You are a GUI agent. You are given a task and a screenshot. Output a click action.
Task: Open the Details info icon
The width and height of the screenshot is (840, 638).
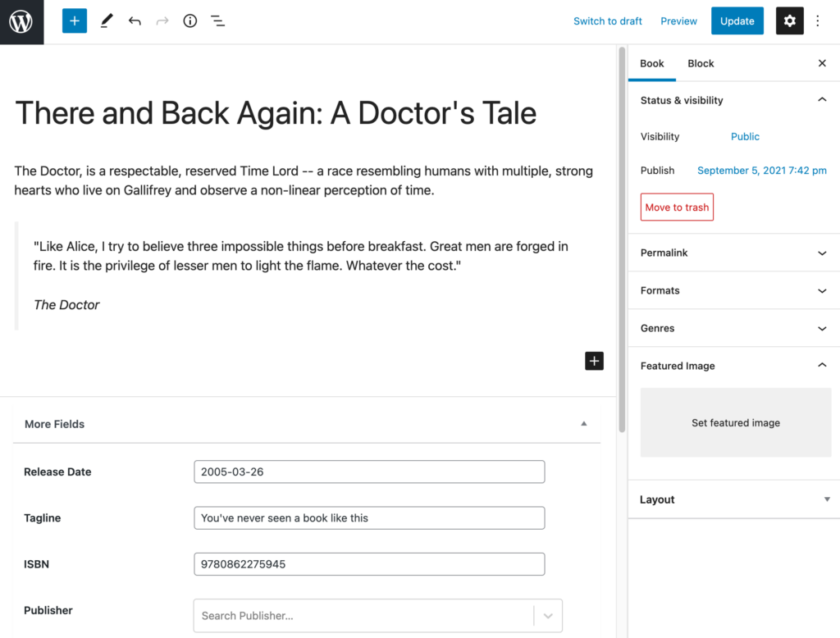click(x=190, y=21)
